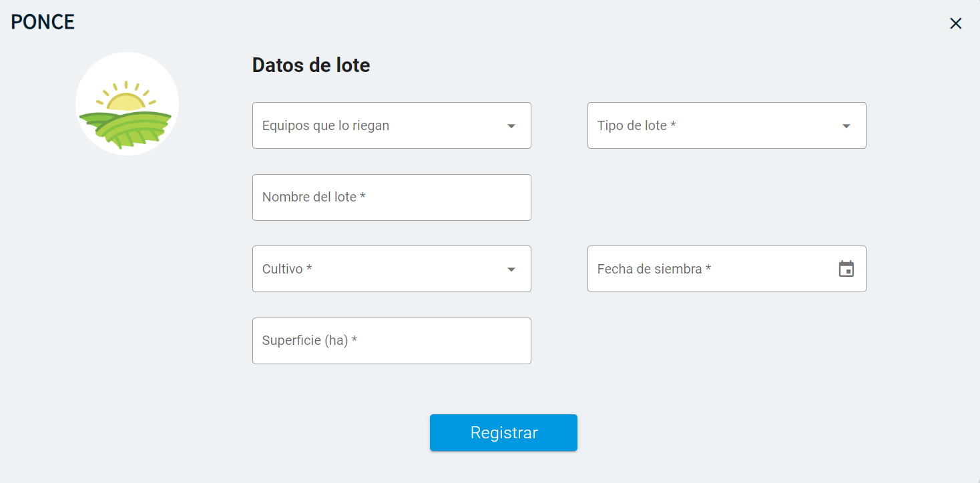Close the lot form with the X

(x=955, y=23)
